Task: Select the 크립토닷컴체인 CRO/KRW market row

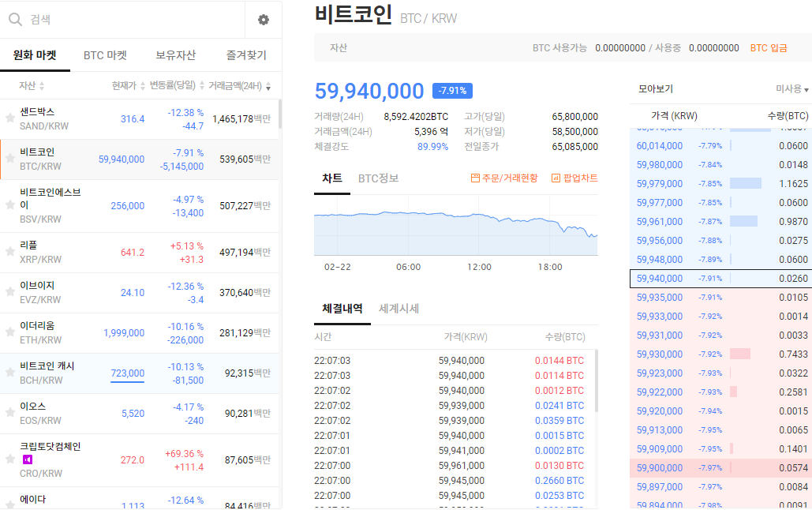Action: pos(140,460)
